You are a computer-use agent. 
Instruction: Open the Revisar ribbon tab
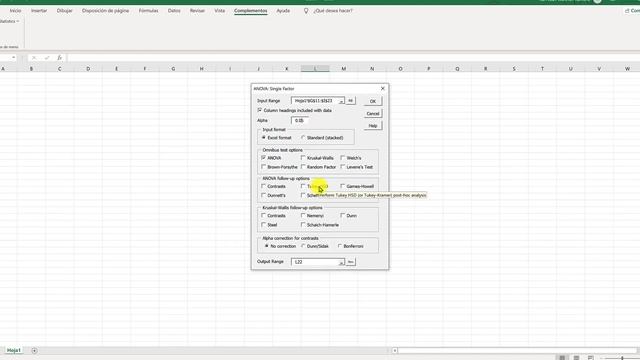click(x=197, y=11)
